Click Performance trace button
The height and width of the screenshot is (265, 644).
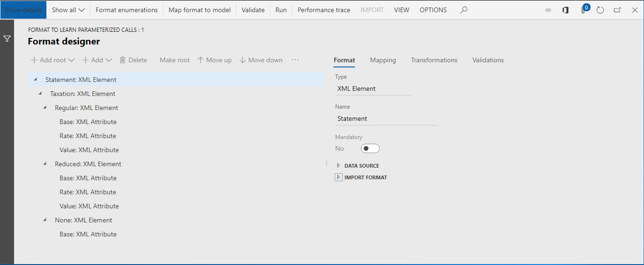tap(324, 10)
